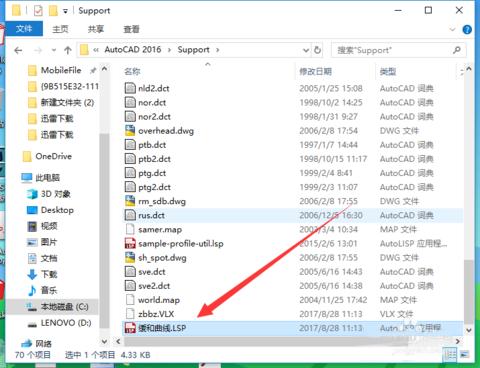Screen dimensions: 480x368
Task: Select 此电脑 in the navigation pane
Action: tap(40, 178)
